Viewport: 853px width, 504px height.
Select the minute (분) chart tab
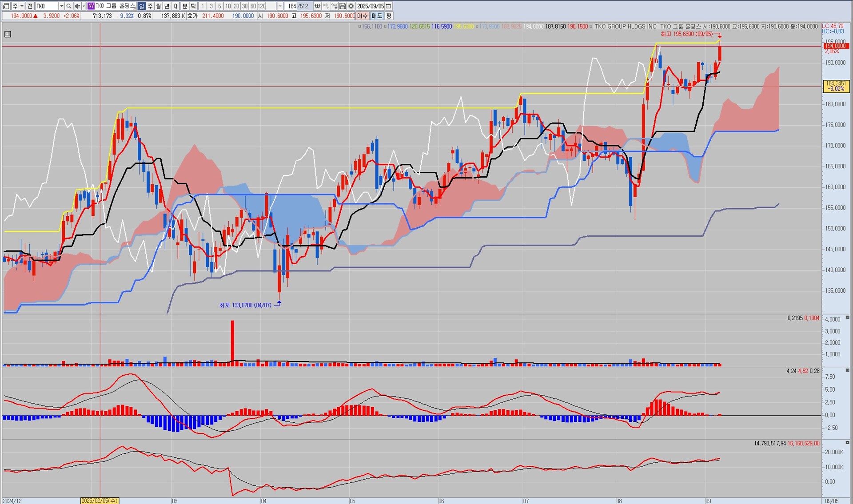coord(185,6)
